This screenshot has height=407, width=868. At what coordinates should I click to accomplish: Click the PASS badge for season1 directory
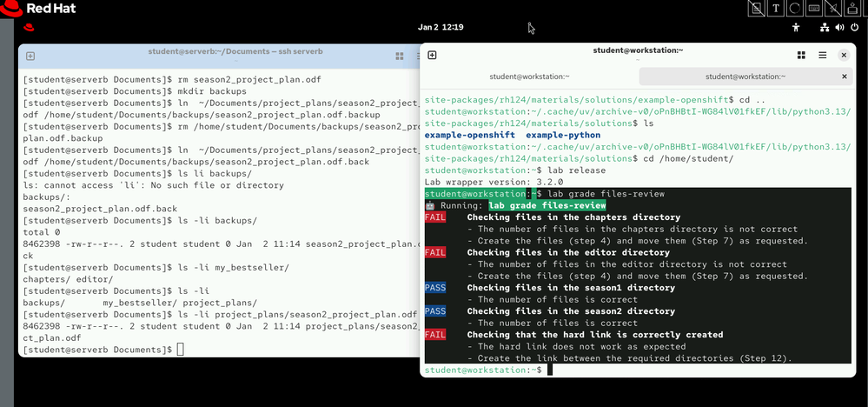(435, 287)
